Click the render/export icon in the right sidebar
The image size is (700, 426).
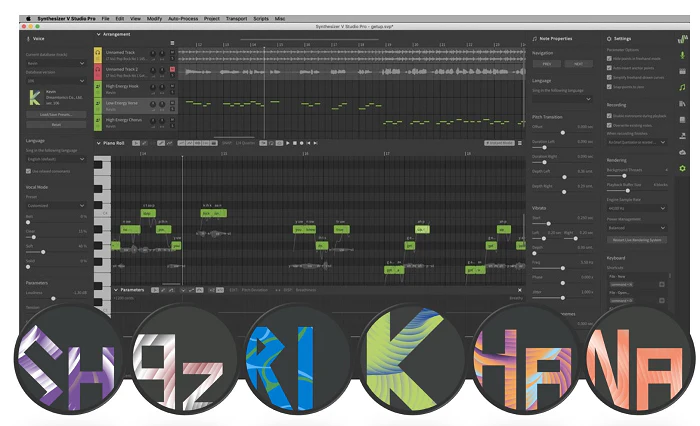pyautogui.click(x=682, y=136)
